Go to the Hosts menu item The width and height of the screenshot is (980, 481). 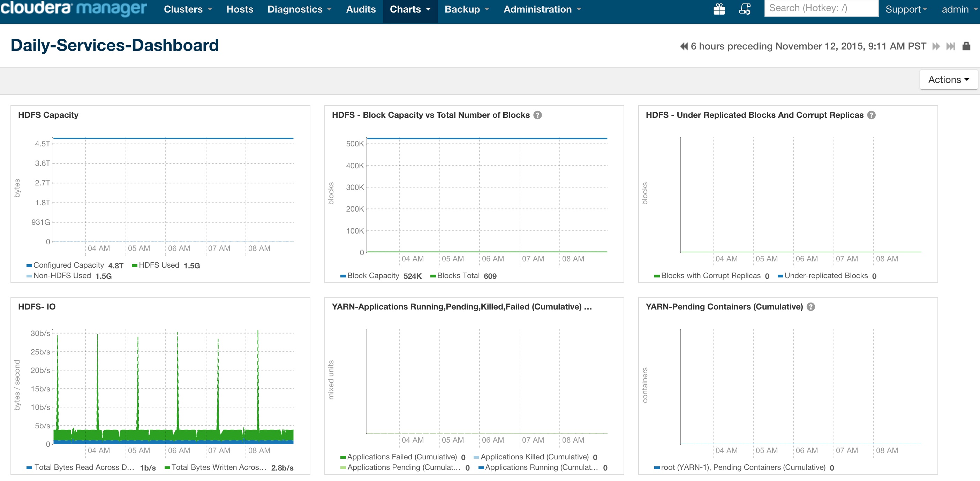(x=240, y=9)
